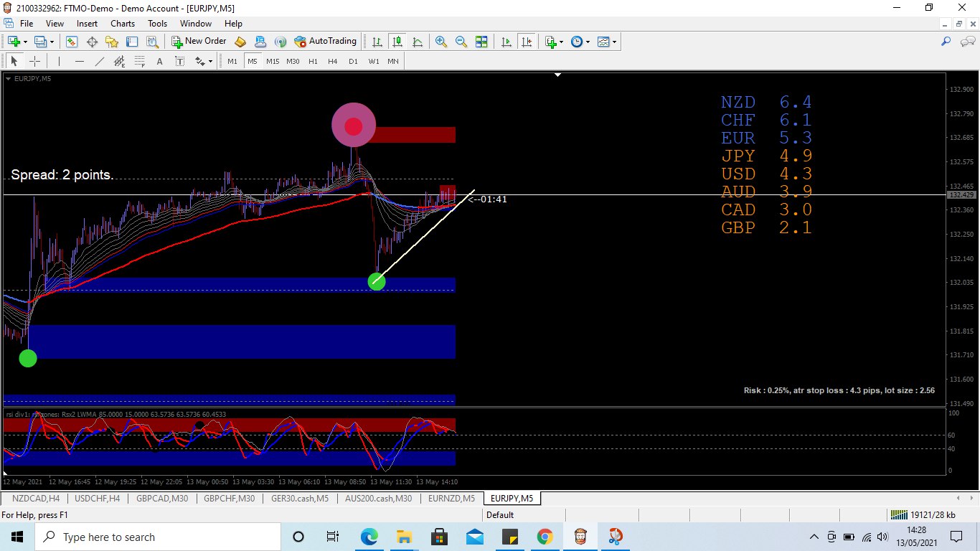The width and height of the screenshot is (980, 551).
Task: Open the Charts menu
Action: pos(123,24)
